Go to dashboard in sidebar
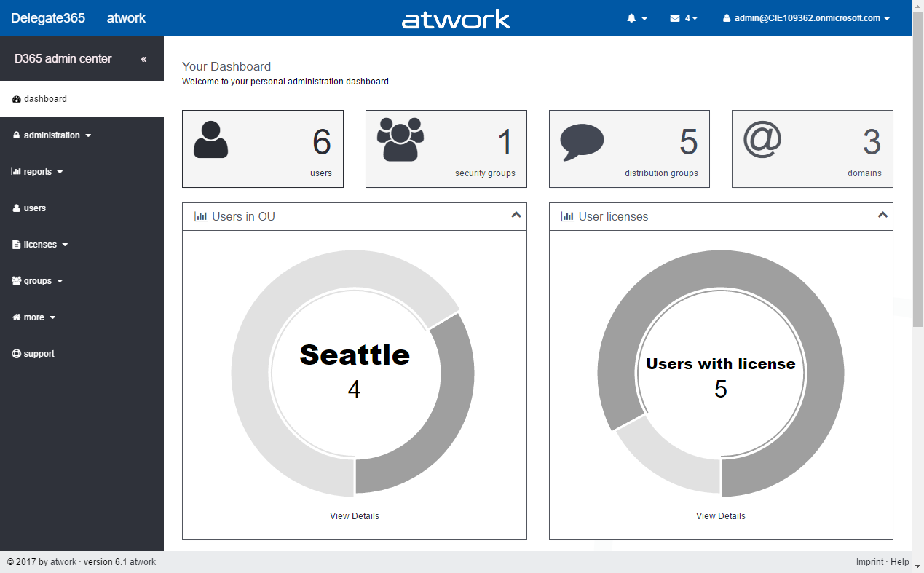The height and width of the screenshot is (573, 924). point(82,99)
